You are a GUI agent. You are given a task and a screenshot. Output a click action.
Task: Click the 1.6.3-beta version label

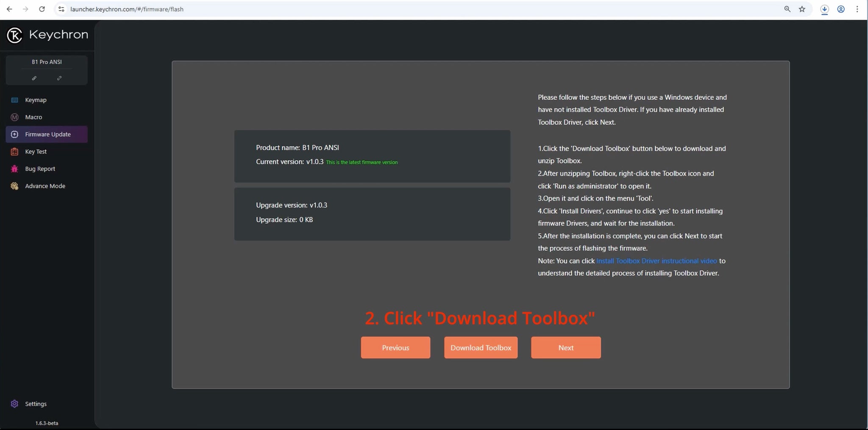click(47, 423)
